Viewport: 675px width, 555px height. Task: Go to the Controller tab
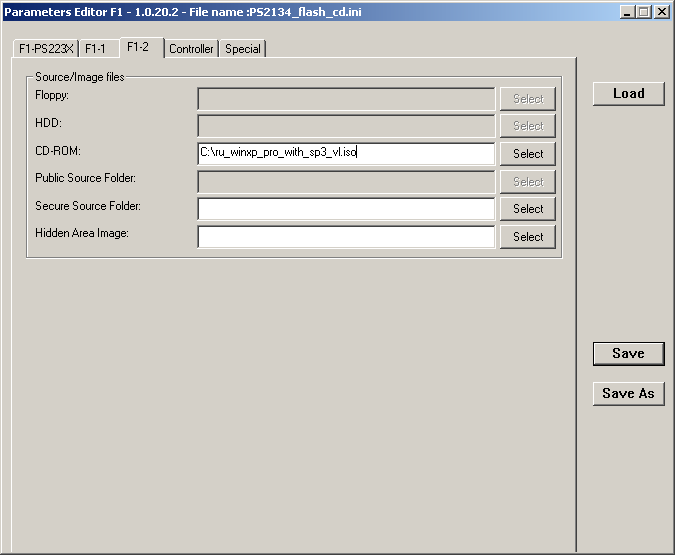[x=191, y=49]
